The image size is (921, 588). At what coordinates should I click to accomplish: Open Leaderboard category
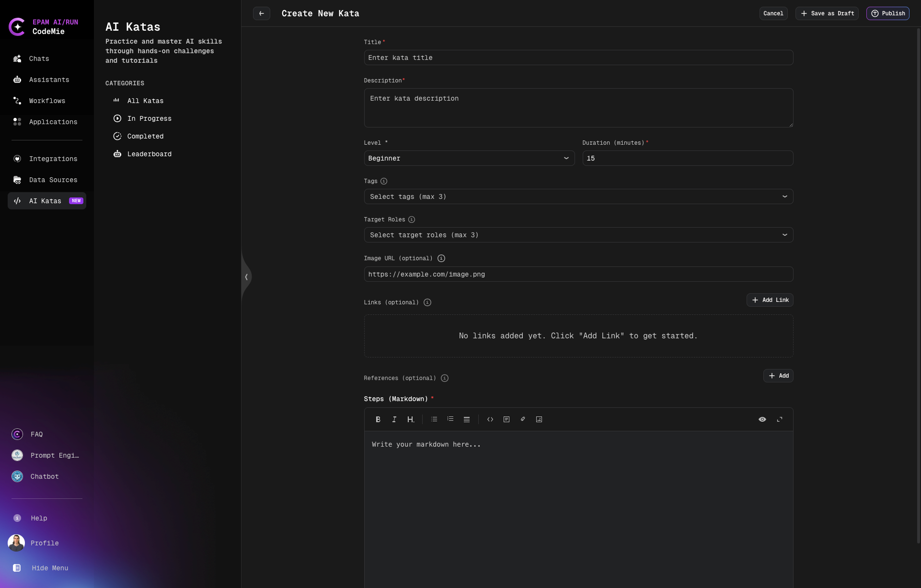149,154
